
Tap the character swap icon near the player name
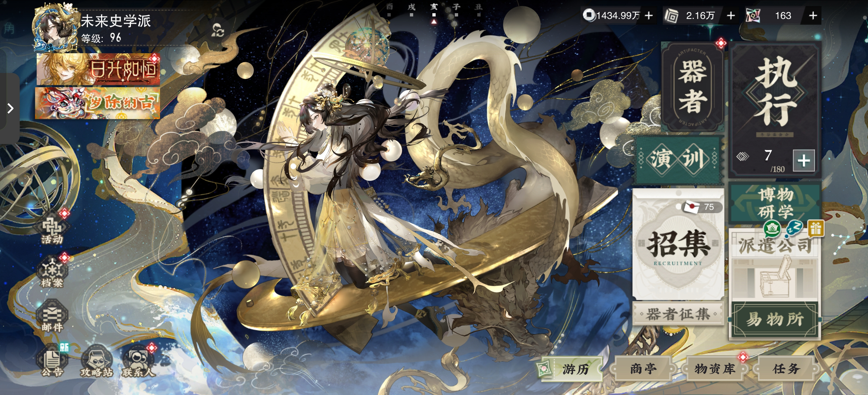218,31
